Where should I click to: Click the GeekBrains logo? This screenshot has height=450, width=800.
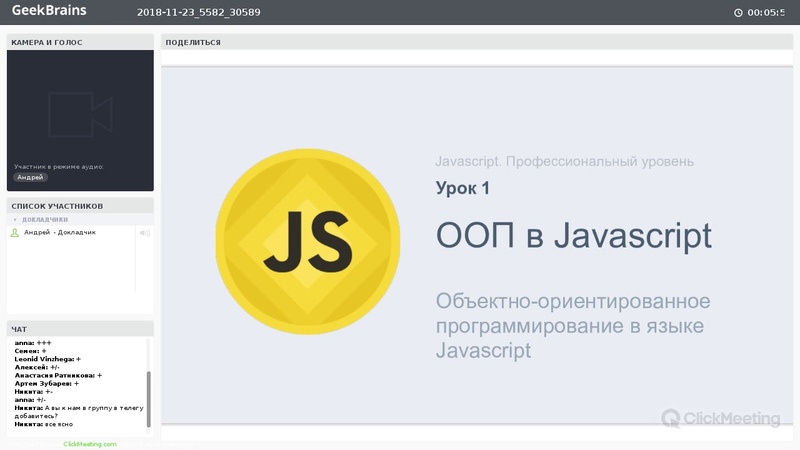pos(49,11)
